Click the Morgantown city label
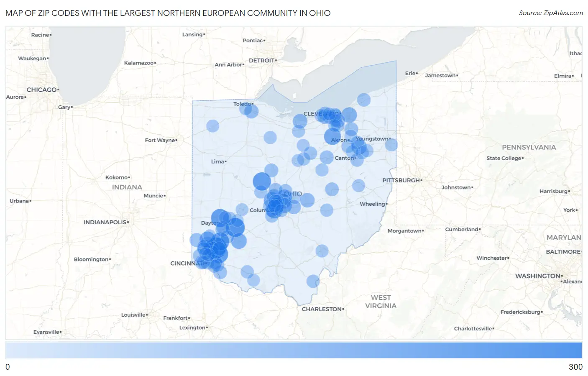This screenshot has width=588, height=376. pyautogui.click(x=404, y=231)
